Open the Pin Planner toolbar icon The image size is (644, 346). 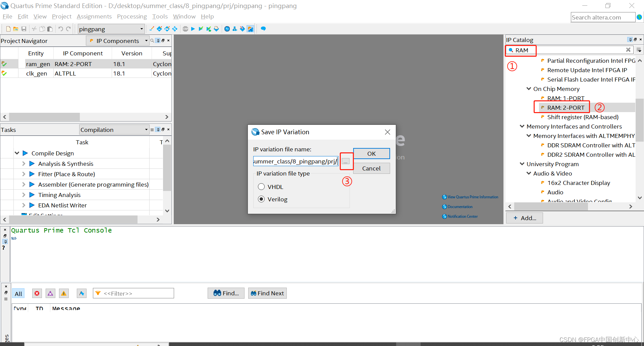point(167,29)
